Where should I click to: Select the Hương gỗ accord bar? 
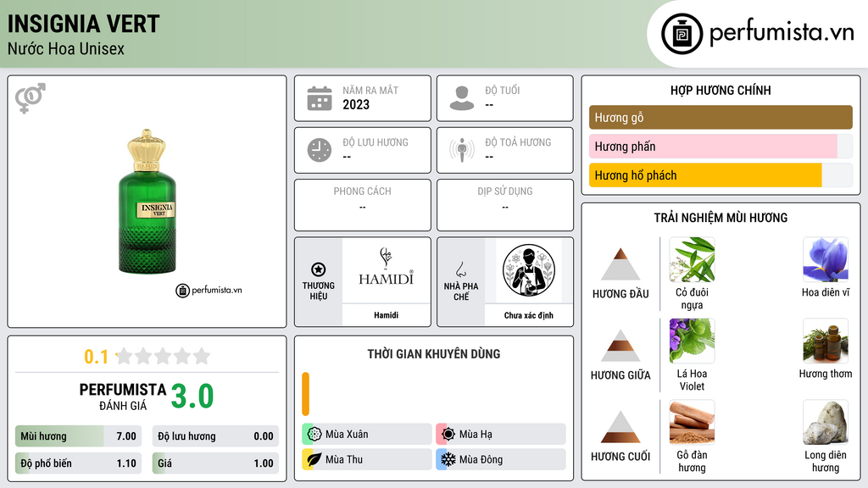click(x=721, y=117)
